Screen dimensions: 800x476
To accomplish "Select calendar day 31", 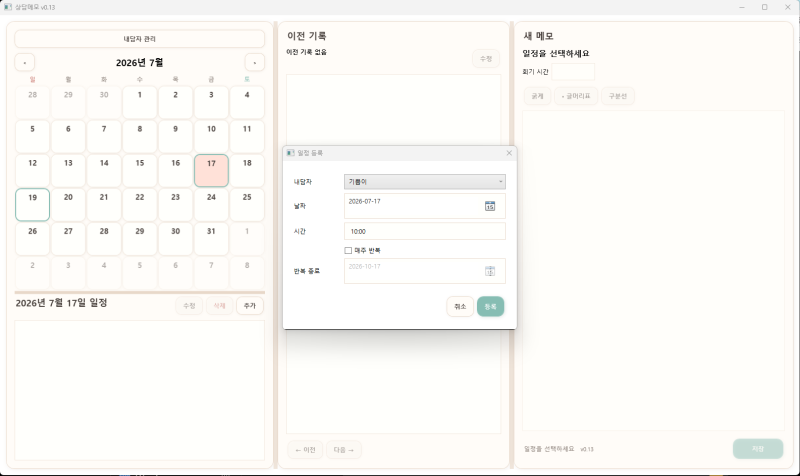I will tap(211, 239).
